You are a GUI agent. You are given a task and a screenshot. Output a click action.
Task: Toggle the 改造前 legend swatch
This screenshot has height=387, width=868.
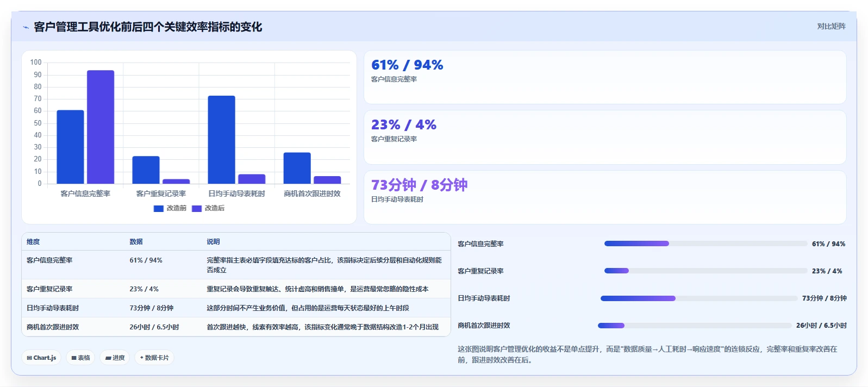coord(159,208)
